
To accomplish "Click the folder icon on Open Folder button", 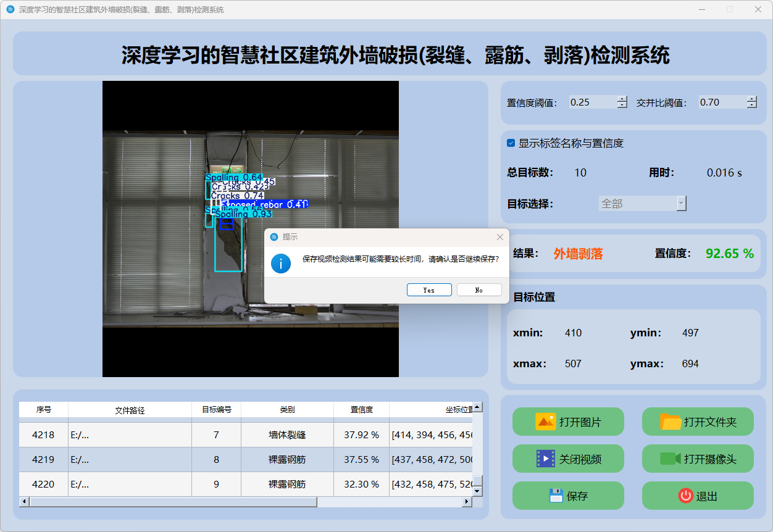I will (x=671, y=422).
